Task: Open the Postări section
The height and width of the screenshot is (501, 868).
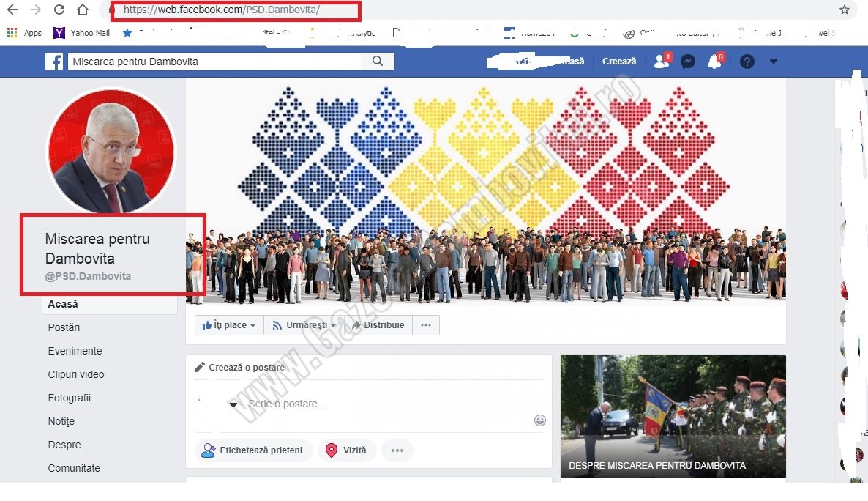Action: coord(64,327)
